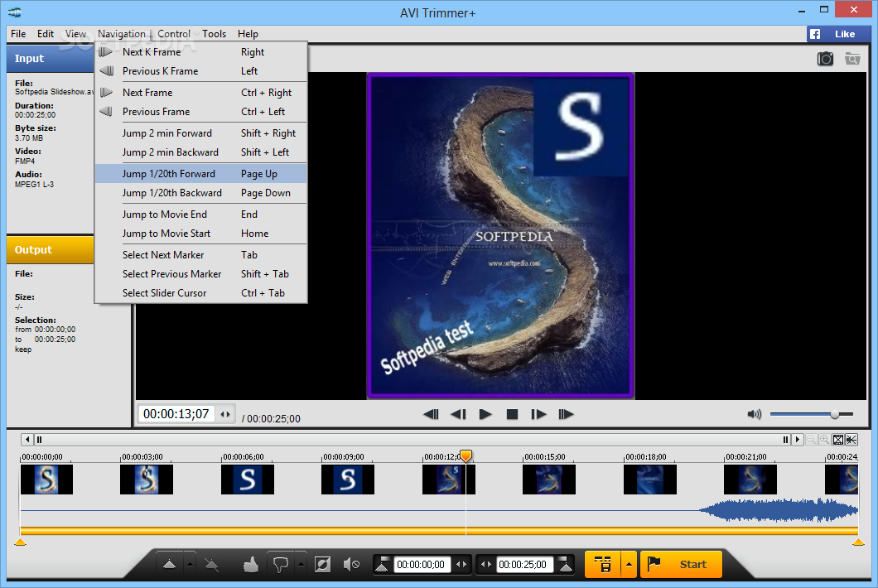Choose Jump to Movie Start
878x588 pixels.
point(201,234)
